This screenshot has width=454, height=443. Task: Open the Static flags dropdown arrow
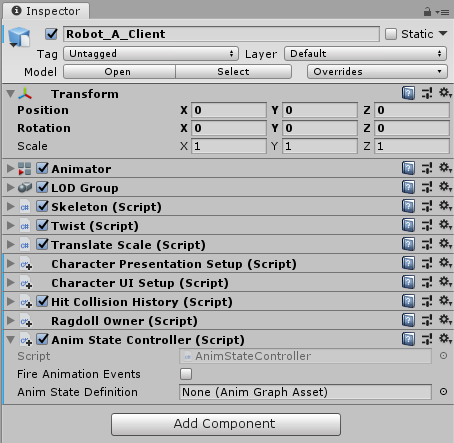[x=443, y=33]
